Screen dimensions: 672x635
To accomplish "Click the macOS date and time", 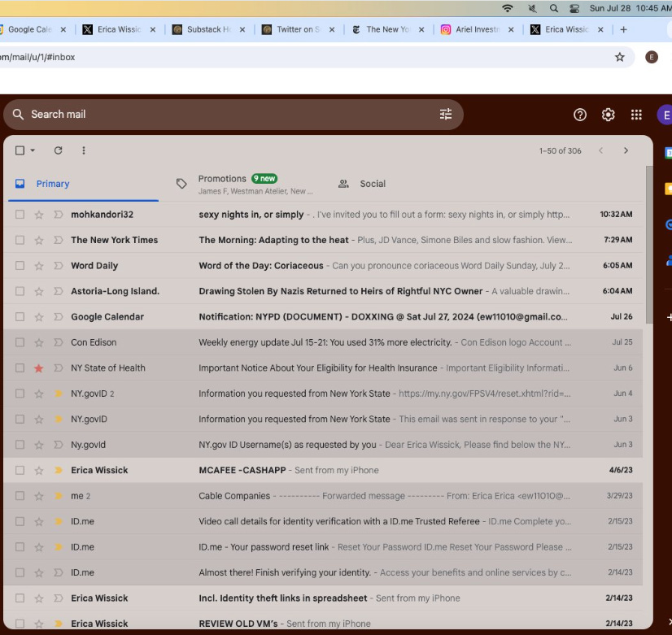I will (630, 8).
